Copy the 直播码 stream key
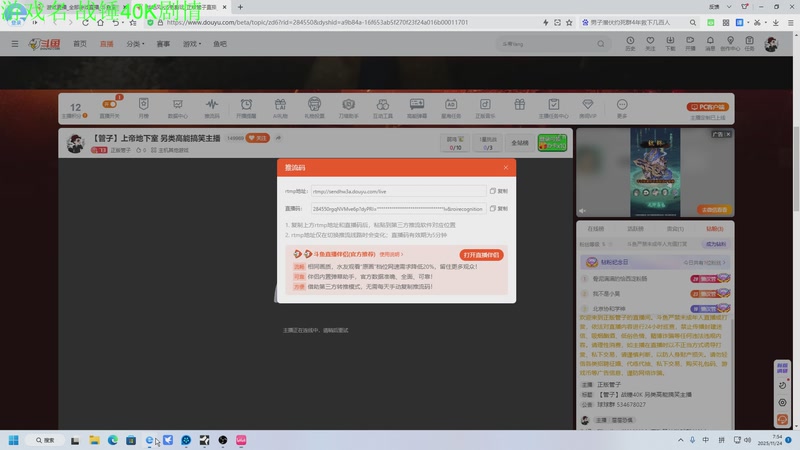800x450 pixels. pos(498,208)
